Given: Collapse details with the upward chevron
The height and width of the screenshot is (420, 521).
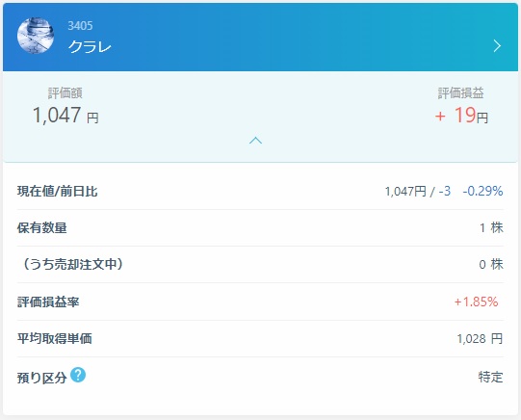Looking at the screenshot, I should click(x=255, y=141).
